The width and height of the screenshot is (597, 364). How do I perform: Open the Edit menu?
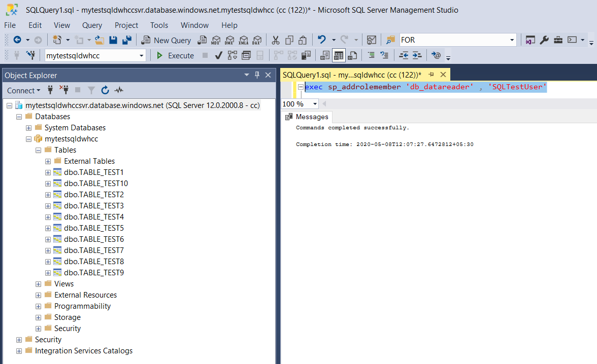pyautogui.click(x=35, y=25)
